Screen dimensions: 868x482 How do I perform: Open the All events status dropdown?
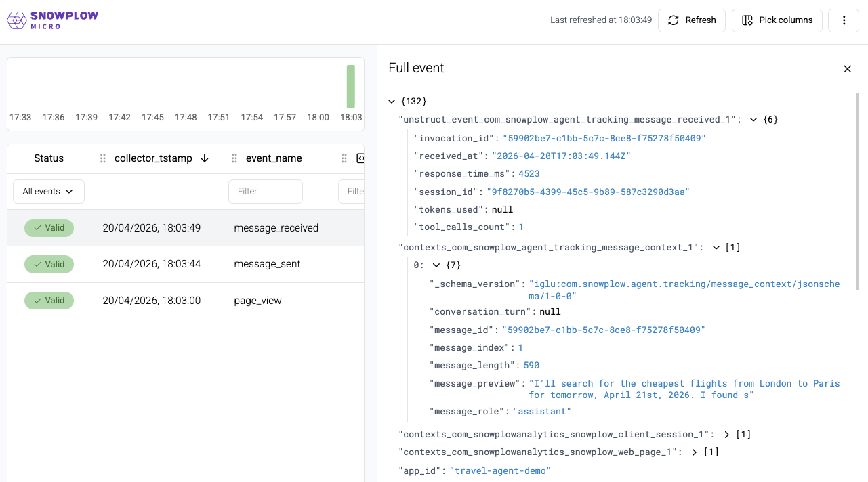[48, 192]
